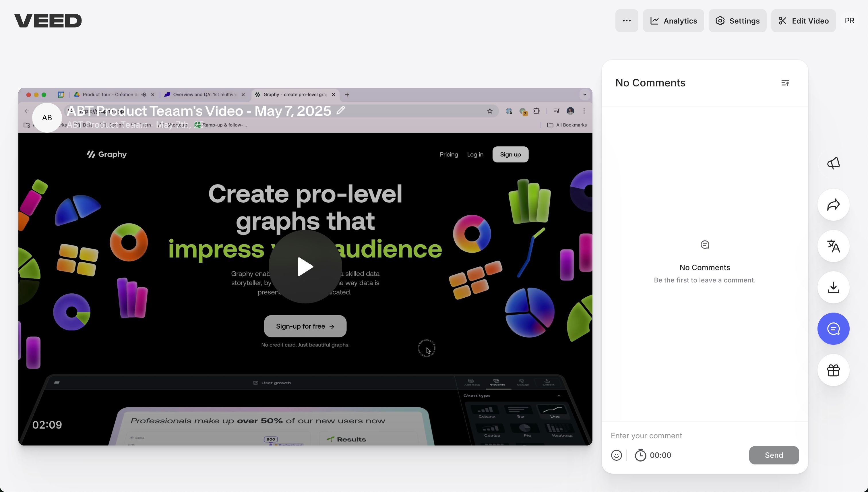The image size is (868, 492).
Task: Click Edit Video button
Action: (x=803, y=21)
